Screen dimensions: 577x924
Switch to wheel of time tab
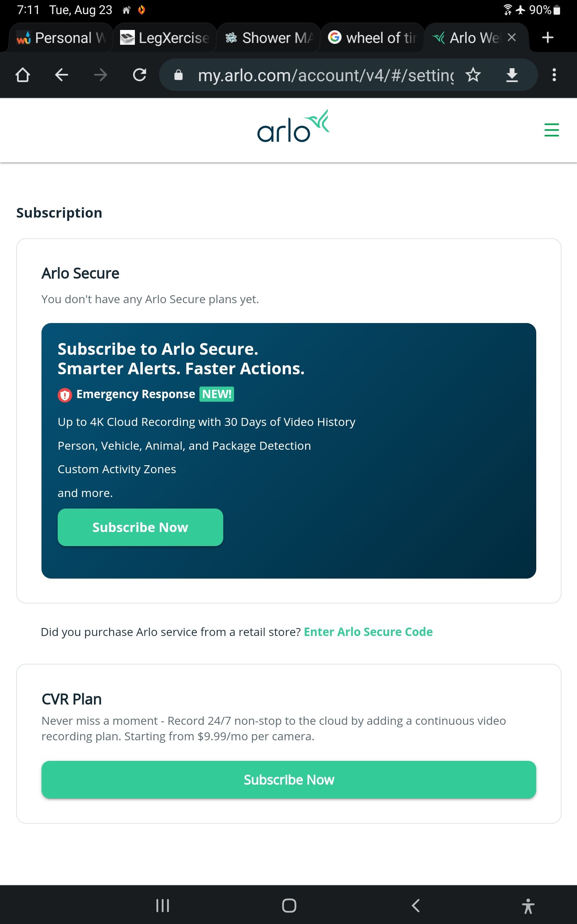373,38
